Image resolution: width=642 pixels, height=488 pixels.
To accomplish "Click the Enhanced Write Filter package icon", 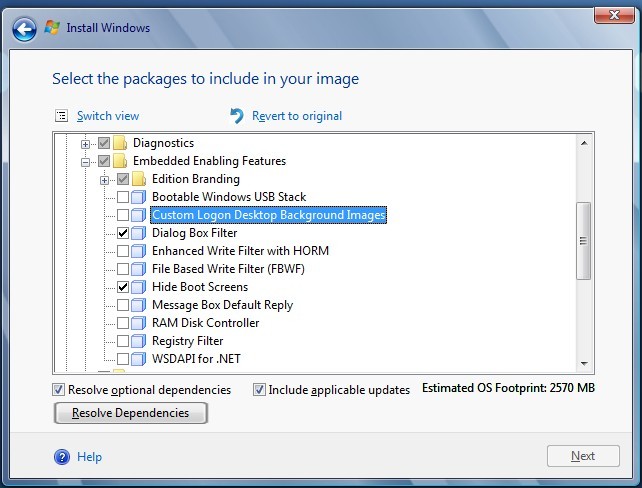I will pos(139,251).
